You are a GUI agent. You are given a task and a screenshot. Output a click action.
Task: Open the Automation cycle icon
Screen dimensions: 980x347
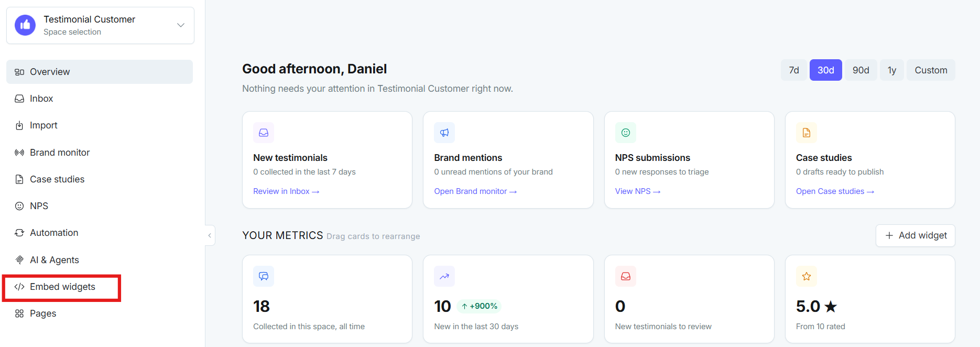(19, 233)
